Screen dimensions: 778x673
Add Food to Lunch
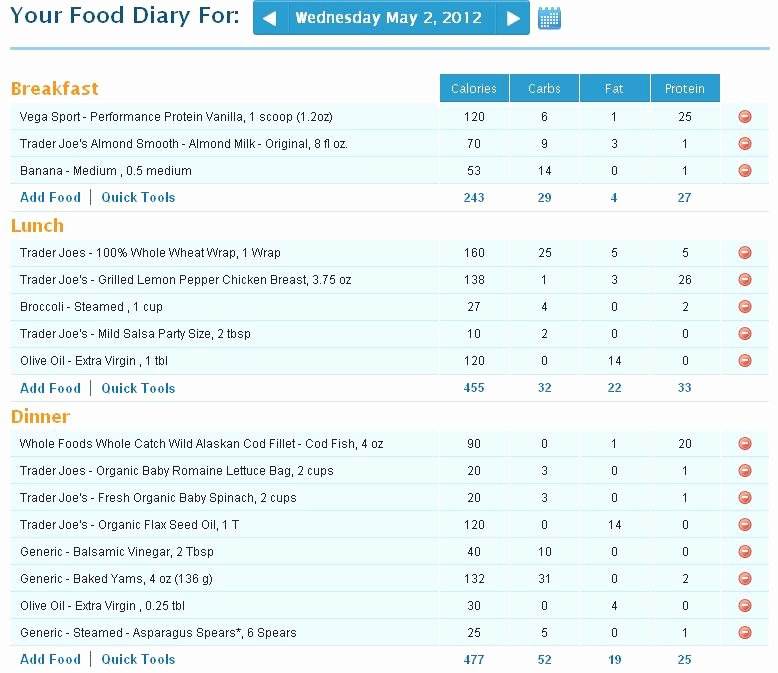pos(50,388)
